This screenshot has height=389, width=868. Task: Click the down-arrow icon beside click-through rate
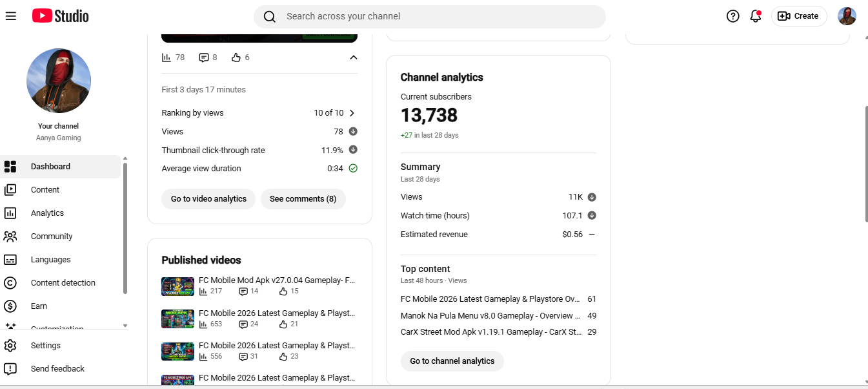tap(353, 149)
